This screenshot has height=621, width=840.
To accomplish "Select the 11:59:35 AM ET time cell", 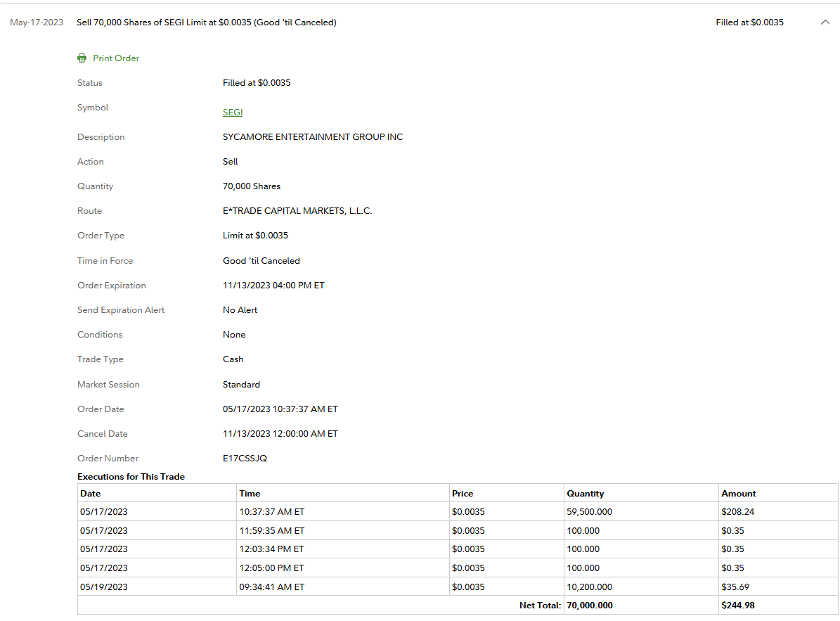I will click(271, 531).
